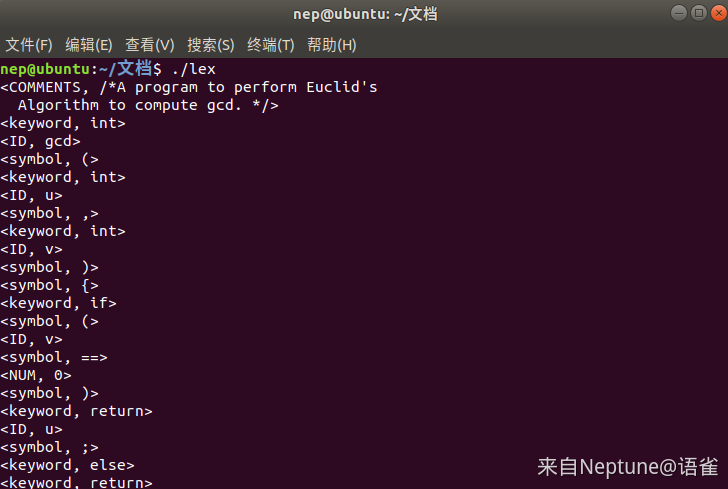Click the 来自Neptune@语雀 watermark text
The width and height of the screenshot is (728, 489).
pos(628,467)
